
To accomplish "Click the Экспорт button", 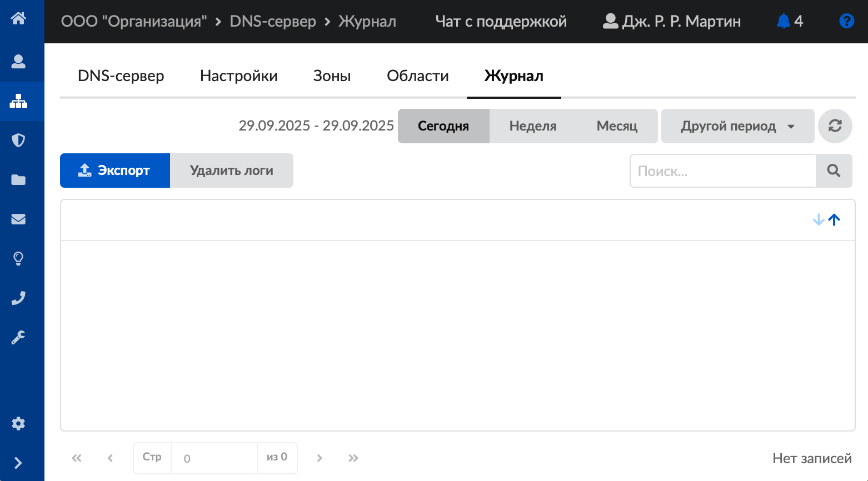I will click(115, 171).
